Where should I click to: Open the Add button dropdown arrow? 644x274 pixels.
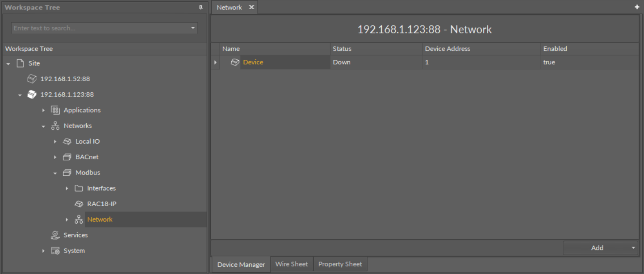(633, 248)
